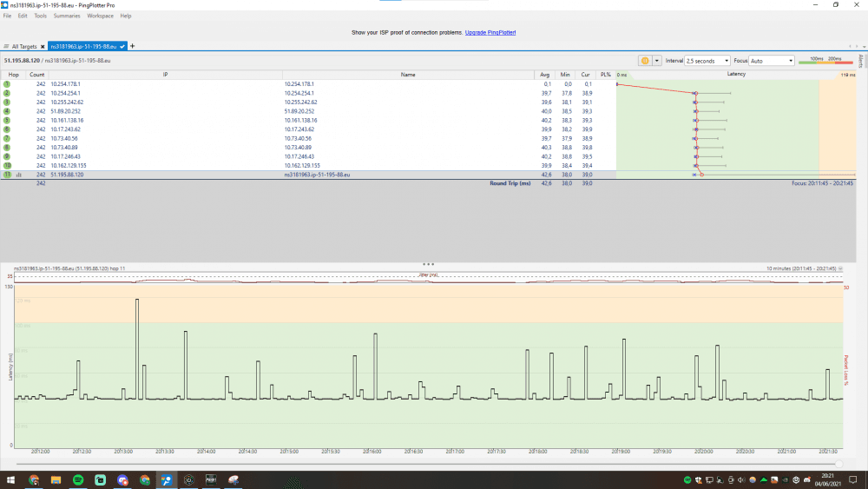868x489 pixels.
Task: Sort by the PL% column header
Action: [605, 75]
